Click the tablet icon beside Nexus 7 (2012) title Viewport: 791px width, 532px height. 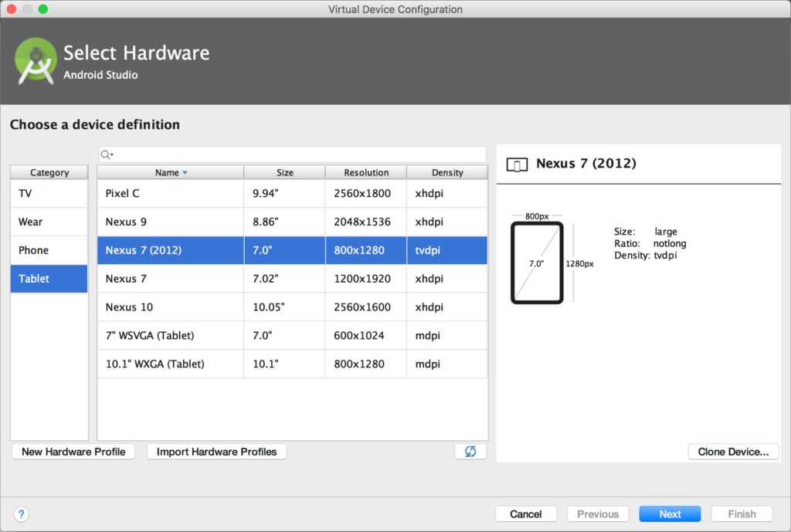point(517,164)
